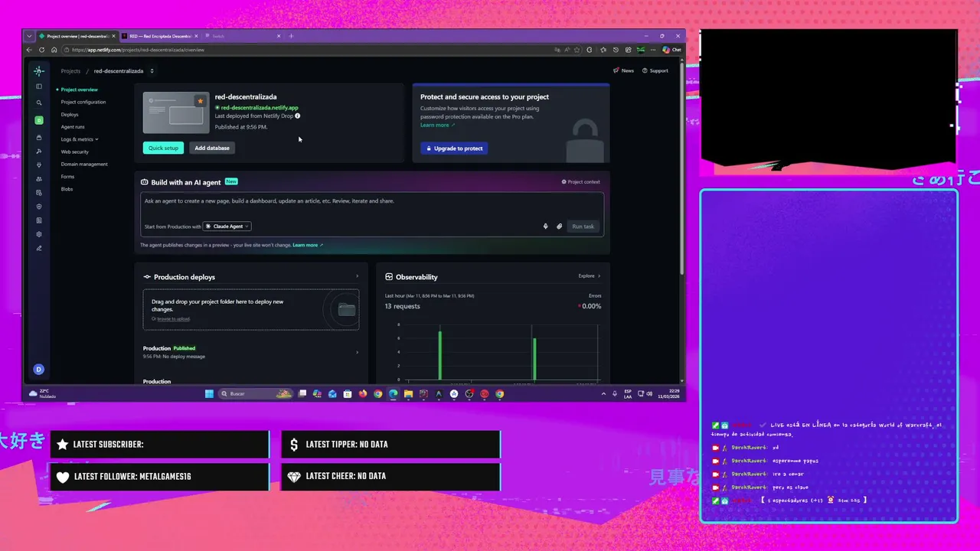Open News in the top bar

point(623,70)
